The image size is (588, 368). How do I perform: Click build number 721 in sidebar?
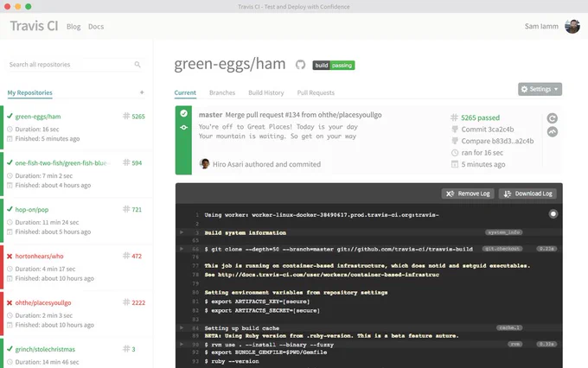pyautogui.click(x=137, y=209)
